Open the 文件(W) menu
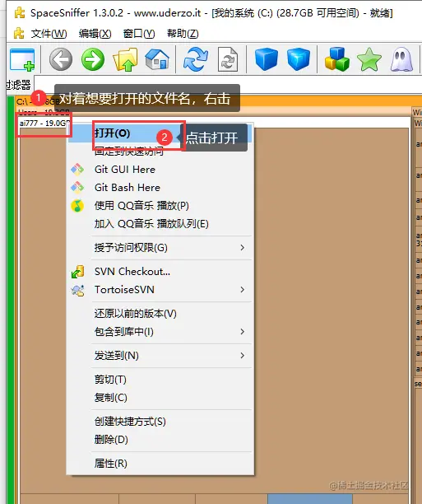422x504 pixels. [x=49, y=34]
